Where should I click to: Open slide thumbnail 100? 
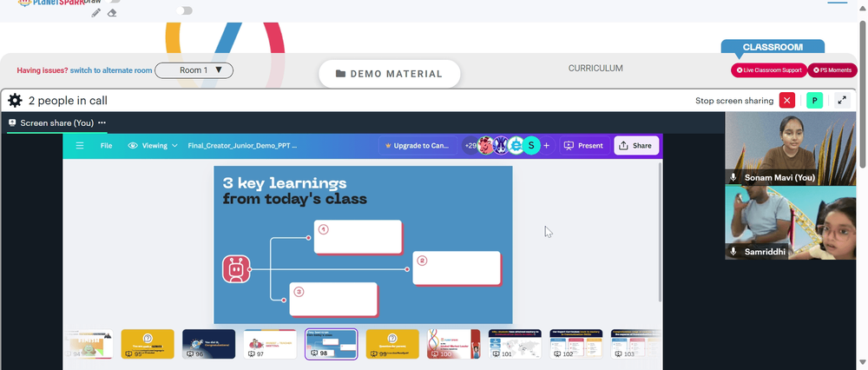coord(454,344)
